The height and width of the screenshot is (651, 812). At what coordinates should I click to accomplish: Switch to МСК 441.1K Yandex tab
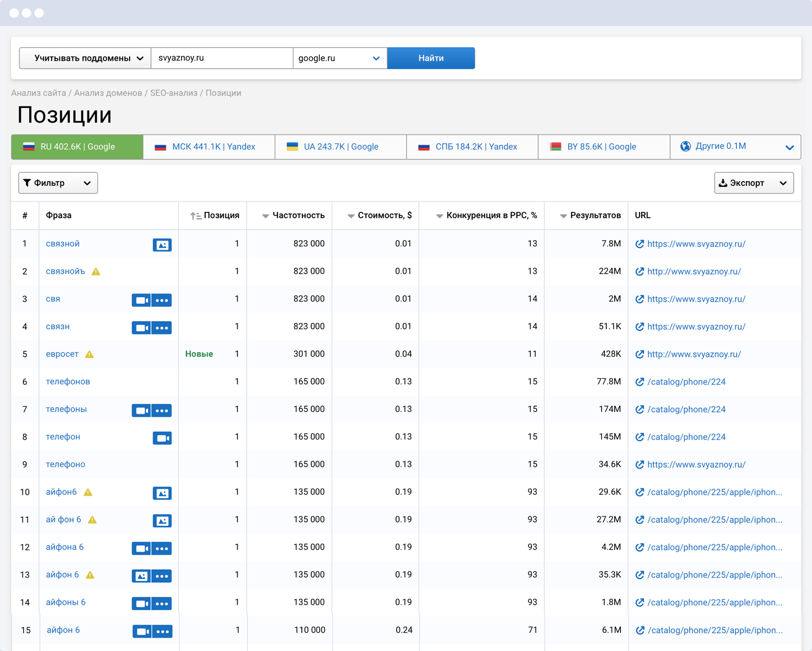click(209, 147)
